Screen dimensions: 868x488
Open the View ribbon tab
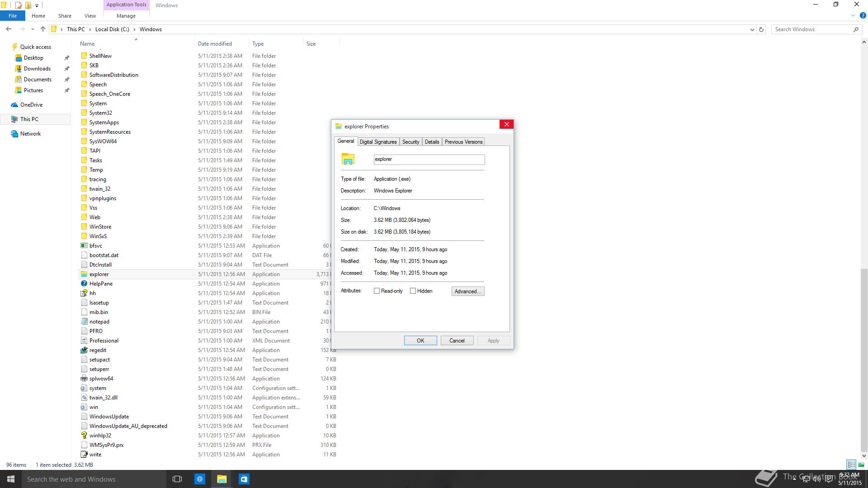click(90, 16)
